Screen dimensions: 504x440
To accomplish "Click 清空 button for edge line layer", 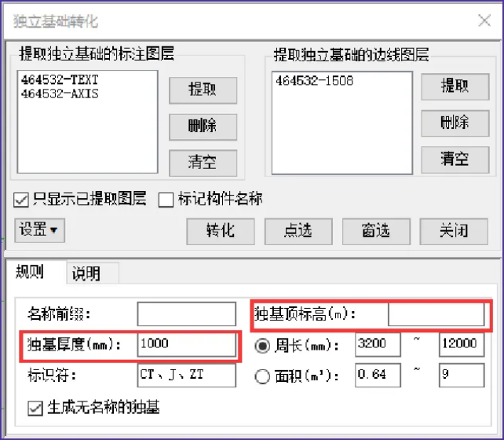I will click(455, 159).
